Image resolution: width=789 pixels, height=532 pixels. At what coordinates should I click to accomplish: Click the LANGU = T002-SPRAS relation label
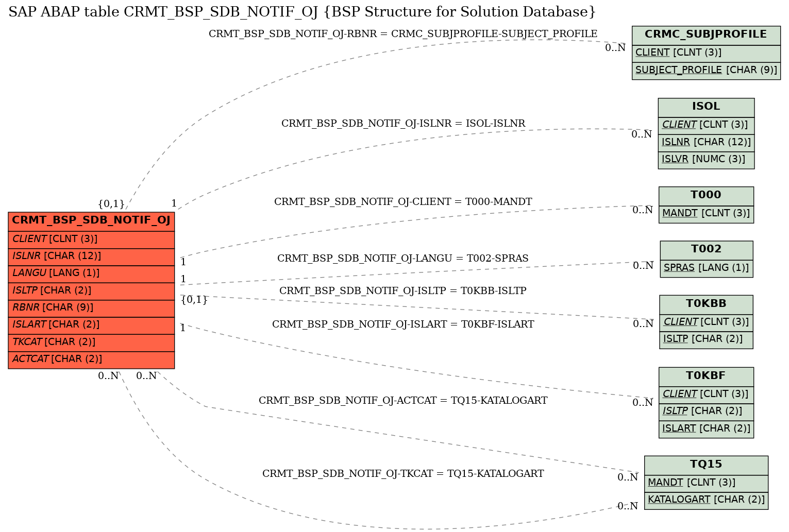tap(403, 259)
